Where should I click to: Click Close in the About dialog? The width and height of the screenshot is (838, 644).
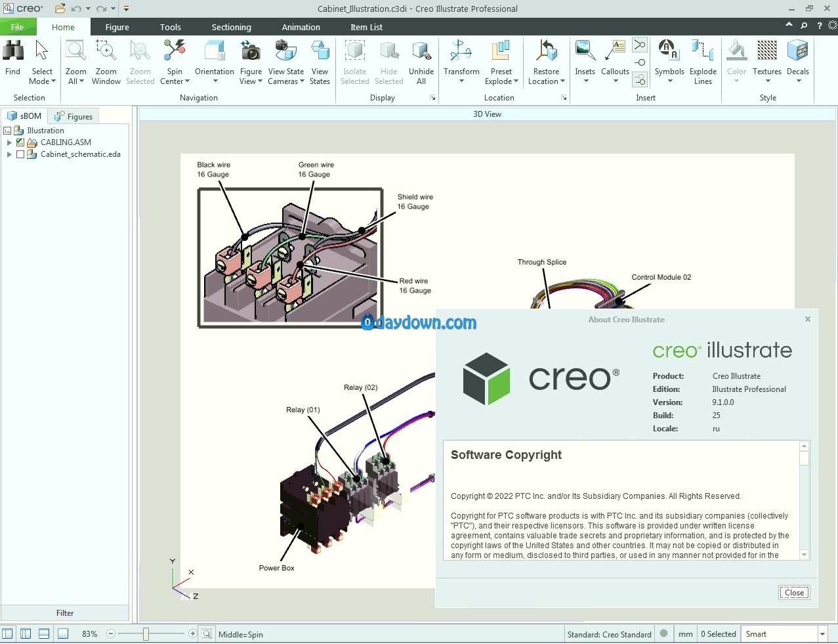click(794, 592)
